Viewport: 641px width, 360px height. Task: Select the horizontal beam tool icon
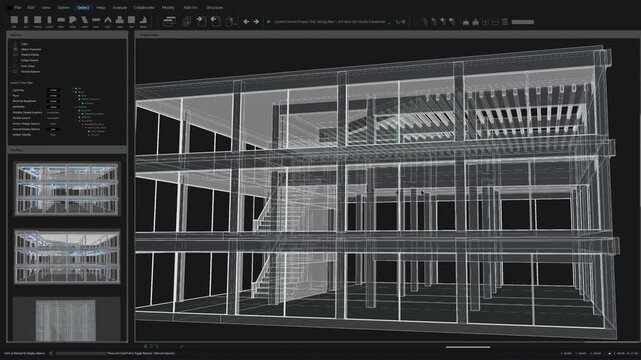[61, 20]
